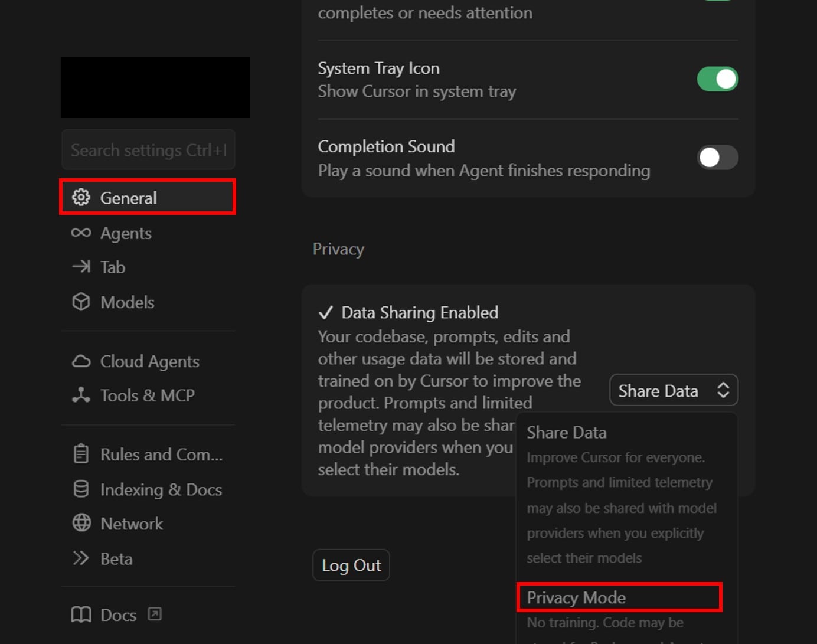Enable the Completion Sound toggle
817x644 pixels.
pos(717,158)
